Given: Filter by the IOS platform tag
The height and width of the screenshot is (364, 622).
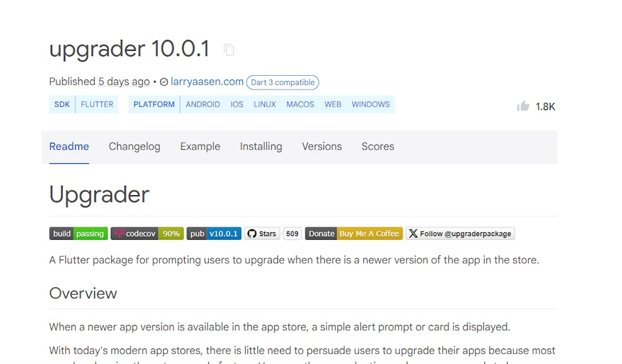Looking at the screenshot, I should pos(237,104).
